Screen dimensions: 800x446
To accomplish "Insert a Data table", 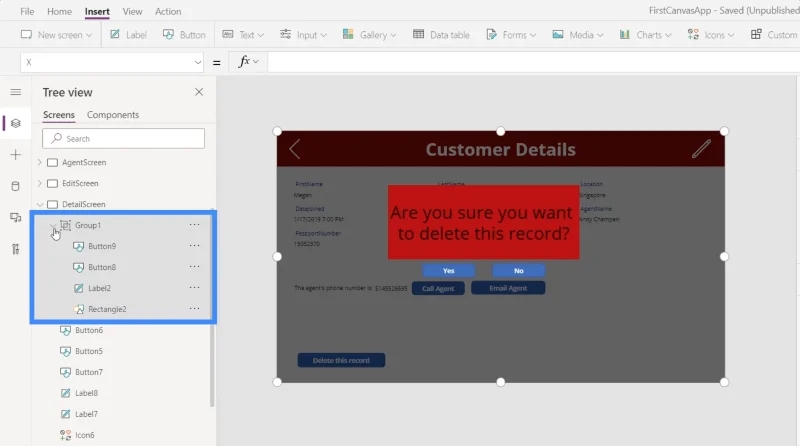I will pyautogui.click(x=441, y=35).
